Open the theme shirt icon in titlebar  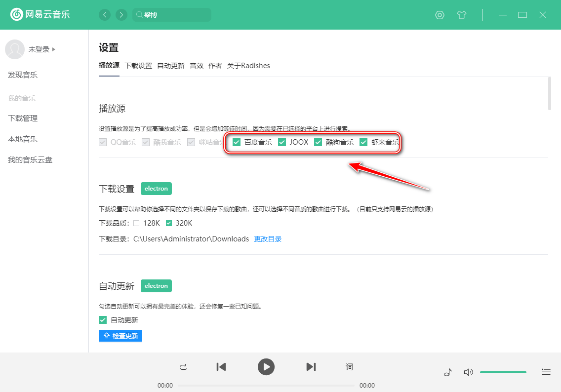pyautogui.click(x=462, y=15)
